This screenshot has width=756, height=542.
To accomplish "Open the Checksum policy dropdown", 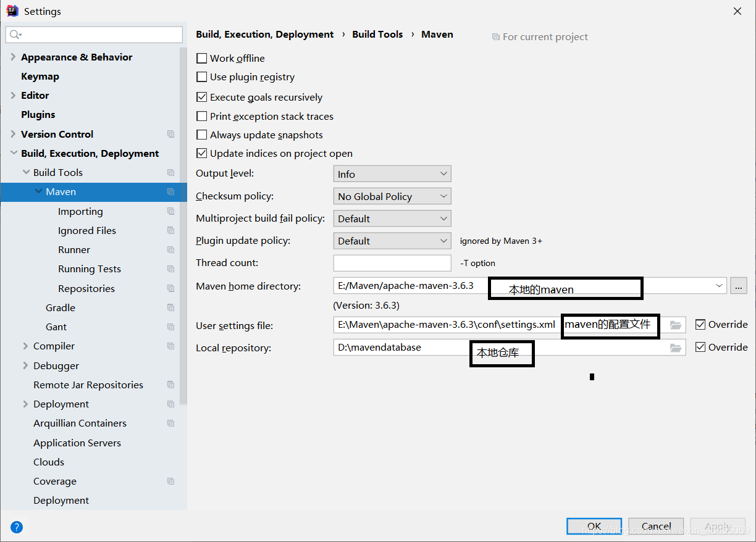I will pyautogui.click(x=392, y=196).
